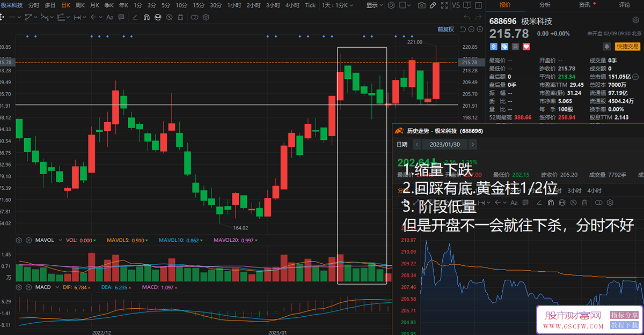
Task: Click the blue tag badge icon
Action: 504,47
